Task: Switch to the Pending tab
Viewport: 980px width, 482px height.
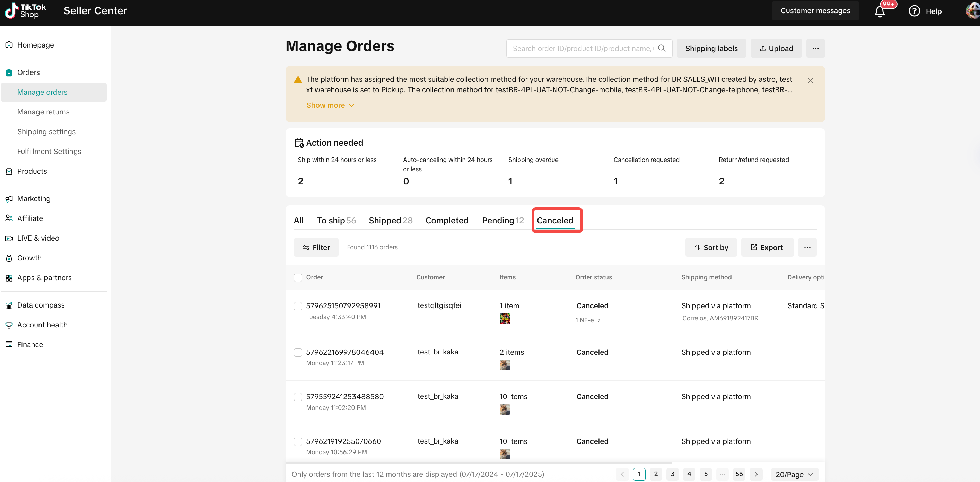Action: click(503, 221)
